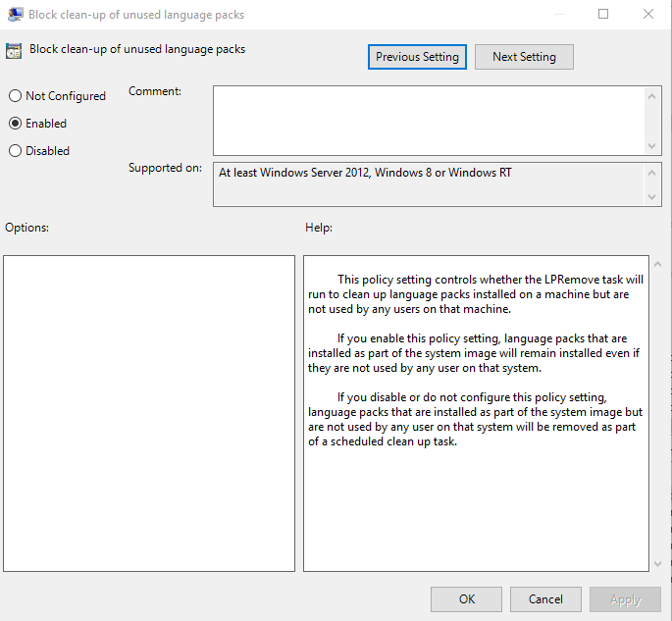
Task: Click the 'Options:' label
Action: (x=27, y=228)
